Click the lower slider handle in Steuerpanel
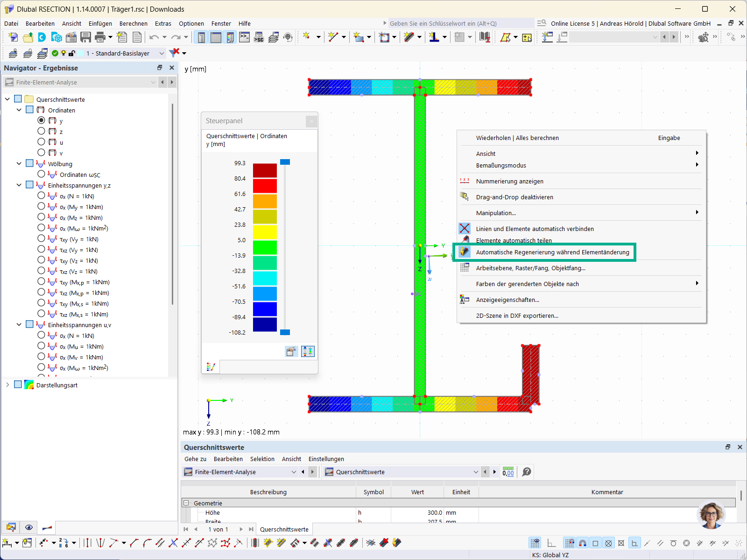The image size is (747, 560). (285, 332)
